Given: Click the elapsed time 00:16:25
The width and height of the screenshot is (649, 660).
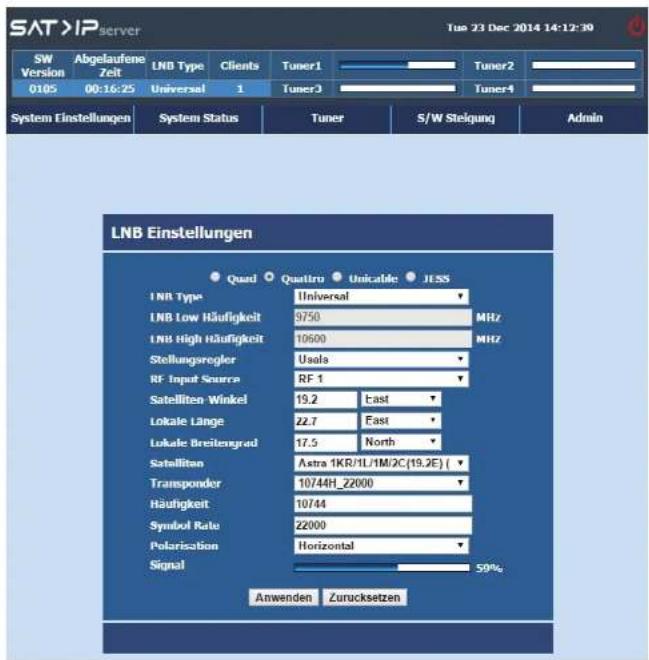Looking at the screenshot, I should pos(110,89).
